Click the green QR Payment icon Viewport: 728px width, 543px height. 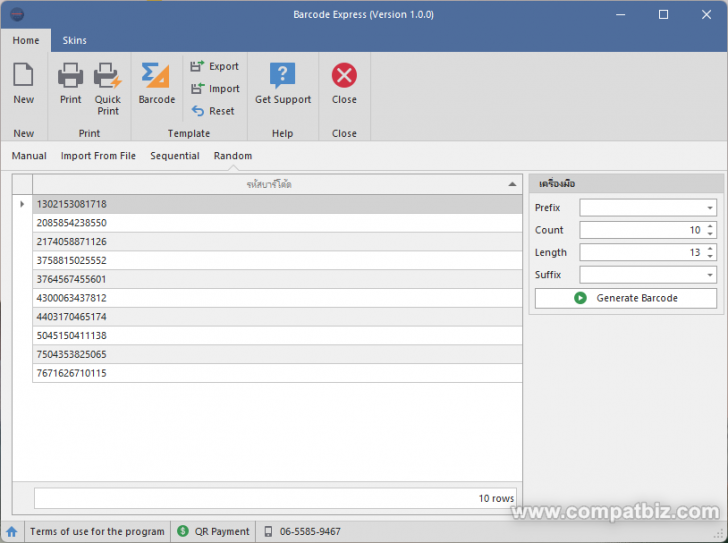point(183,531)
